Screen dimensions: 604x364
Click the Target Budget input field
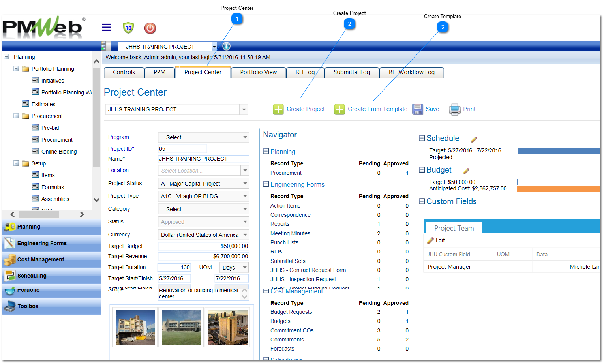point(203,246)
